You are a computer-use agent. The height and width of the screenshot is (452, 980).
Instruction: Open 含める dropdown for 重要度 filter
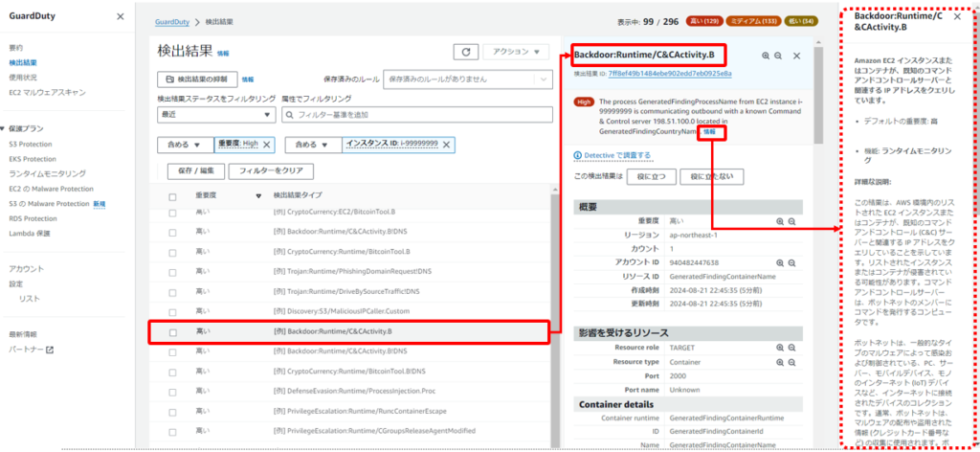(185, 145)
